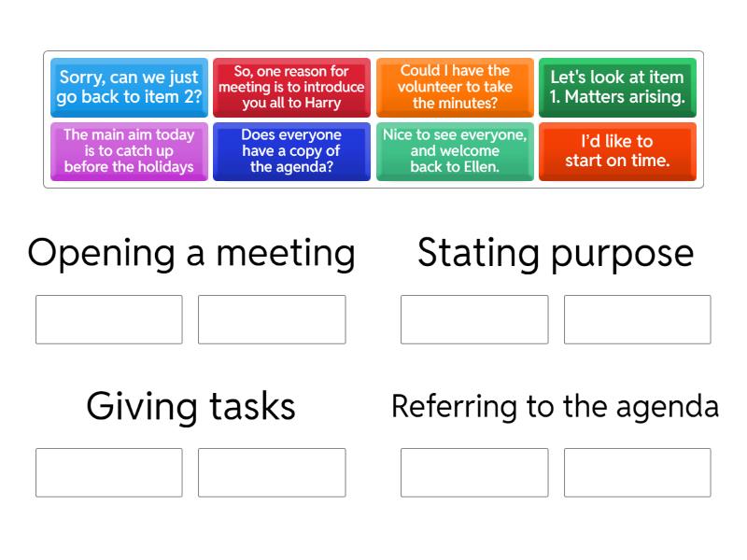Click the left box under Opening a meeting
This screenshot has height=560, width=747.
tap(109, 319)
